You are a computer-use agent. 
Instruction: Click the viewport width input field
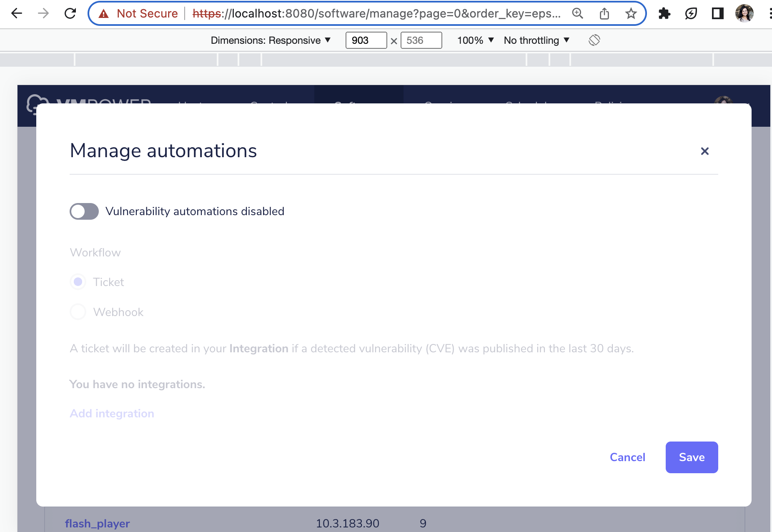(x=366, y=40)
